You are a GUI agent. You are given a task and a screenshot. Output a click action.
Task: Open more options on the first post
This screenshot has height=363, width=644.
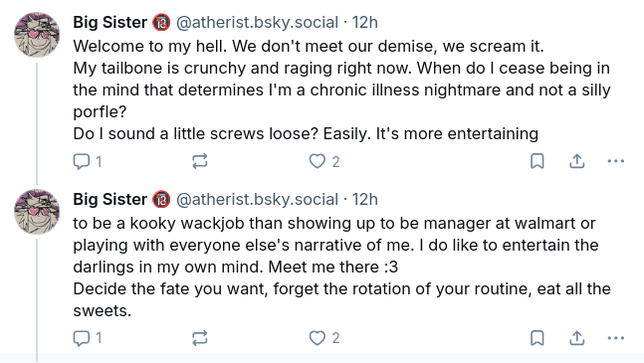click(616, 161)
